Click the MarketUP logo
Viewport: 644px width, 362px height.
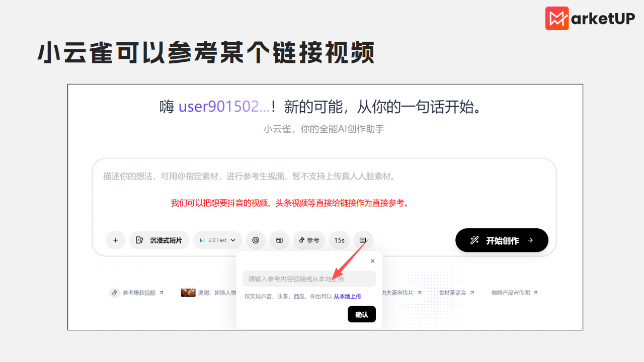(590, 19)
